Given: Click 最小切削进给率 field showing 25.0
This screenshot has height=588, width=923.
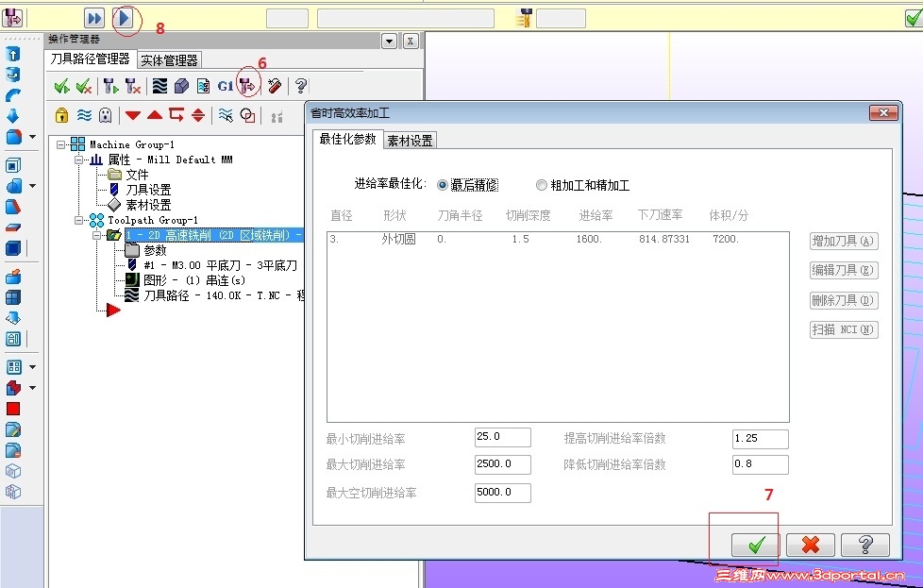Looking at the screenshot, I should (503, 437).
